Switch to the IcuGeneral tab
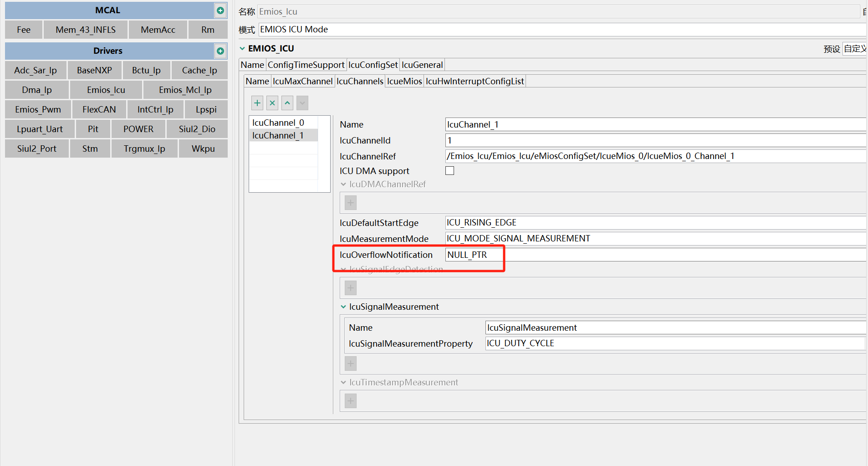Image resolution: width=868 pixels, height=466 pixels. click(x=422, y=65)
